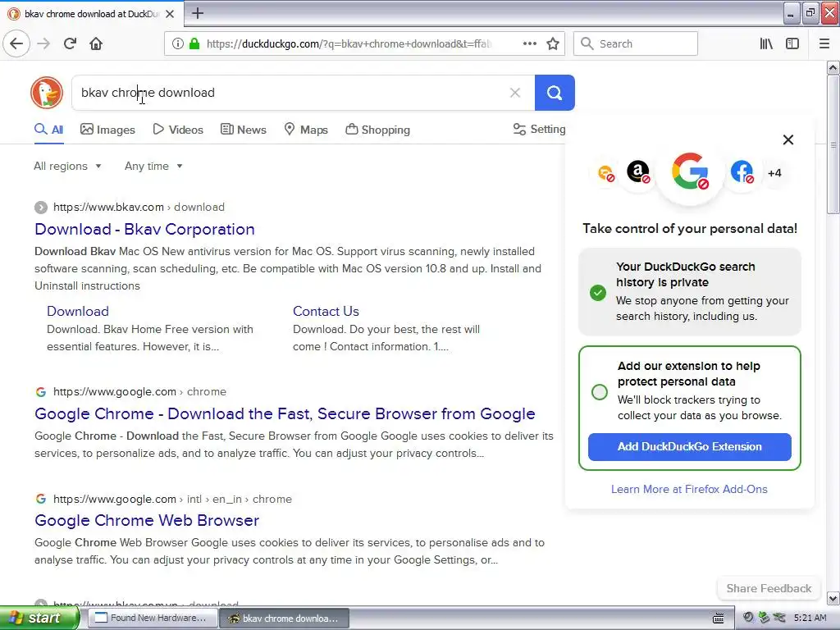Close the privacy promo panel
The image size is (840, 630).
coord(788,139)
